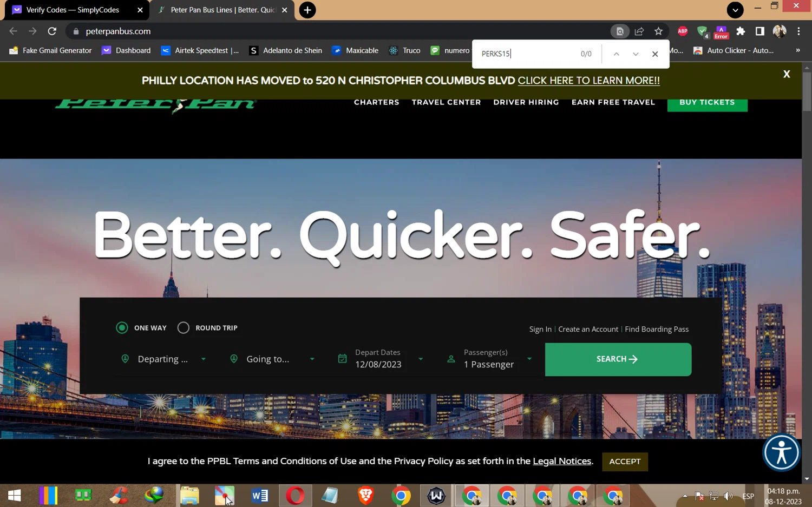Click the site lock icon
This screenshot has height=507, width=812.
[76, 31]
